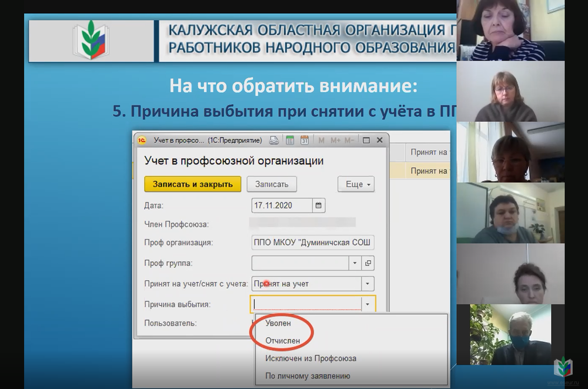Open the calculator icon in the title bar
588x389 pixels.
tap(290, 141)
